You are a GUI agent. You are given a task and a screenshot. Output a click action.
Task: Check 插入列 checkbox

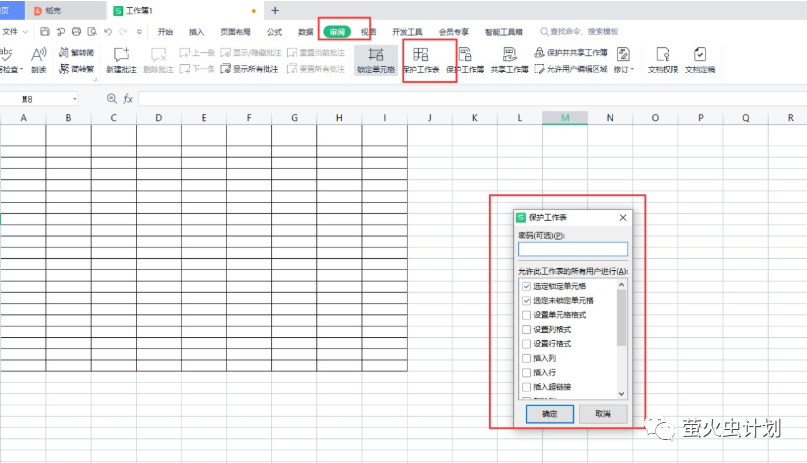(x=526, y=358)
